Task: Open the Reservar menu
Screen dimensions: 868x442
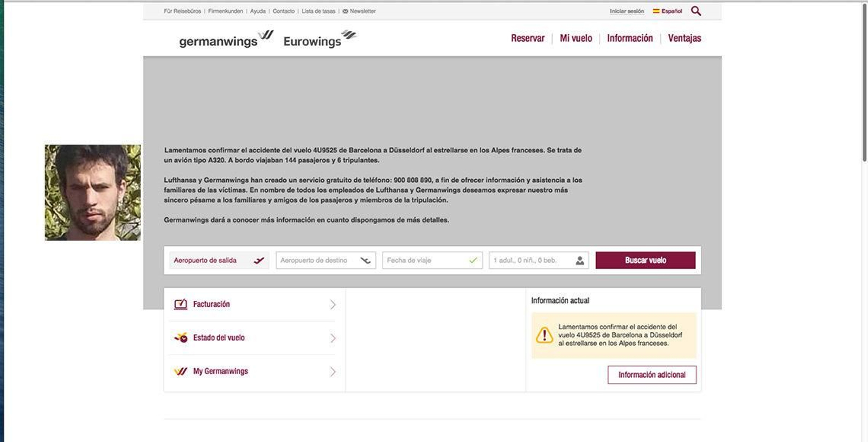Action: (x=527, y=38)
